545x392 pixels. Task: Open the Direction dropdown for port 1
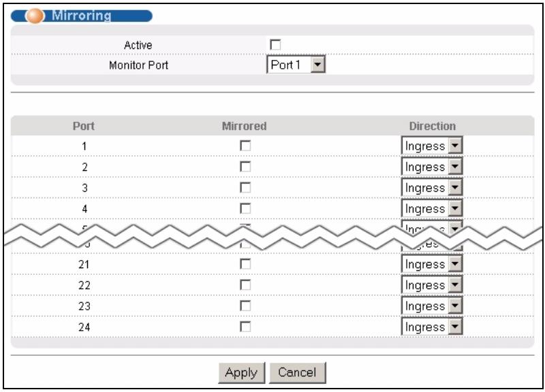[432, 146]
